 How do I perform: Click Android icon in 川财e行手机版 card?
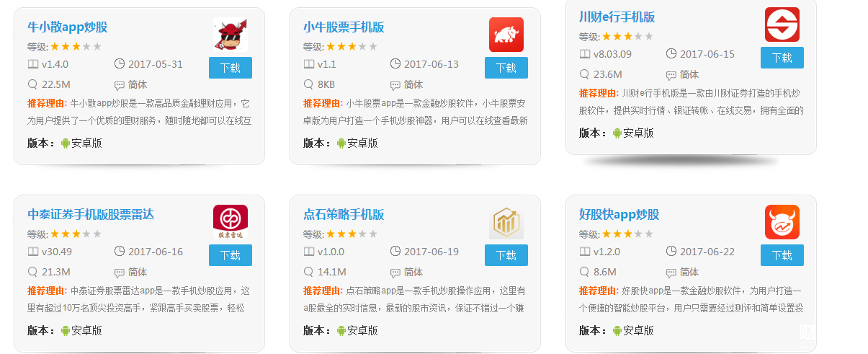pos(617,133)
